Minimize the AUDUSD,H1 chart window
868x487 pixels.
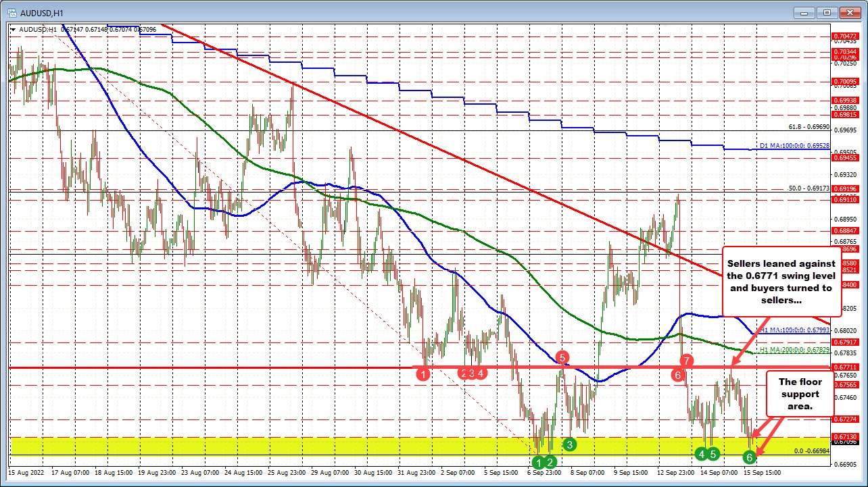pyautogui.click(x=806, y=12)
